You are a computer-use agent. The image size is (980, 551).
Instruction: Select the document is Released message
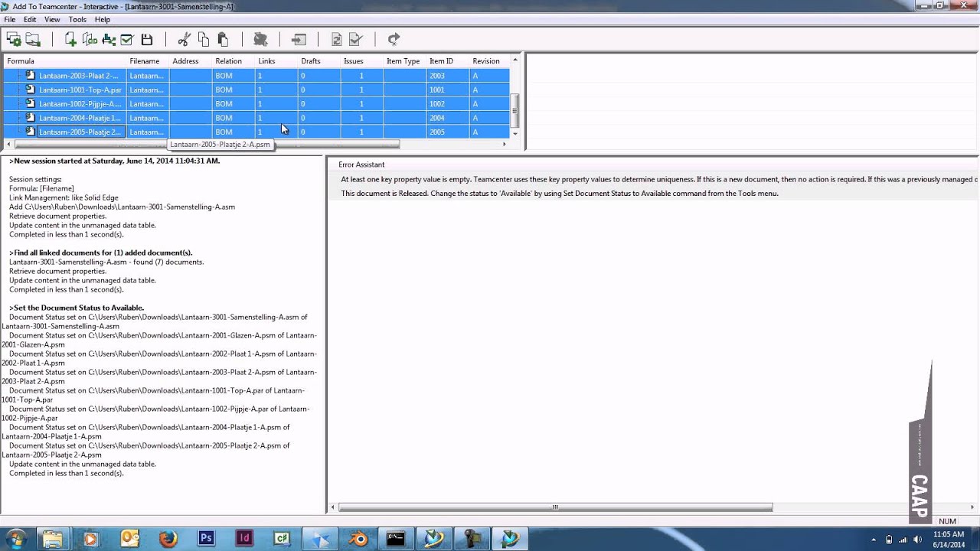point(560,194)
